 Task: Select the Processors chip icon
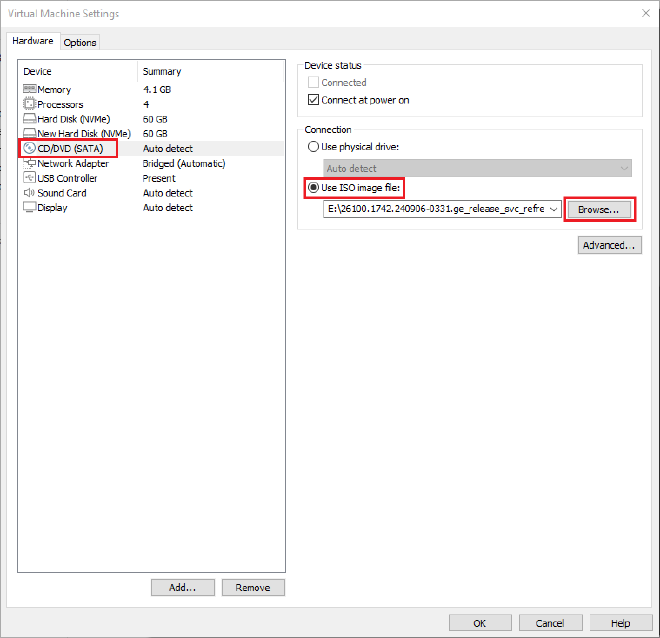29,104
